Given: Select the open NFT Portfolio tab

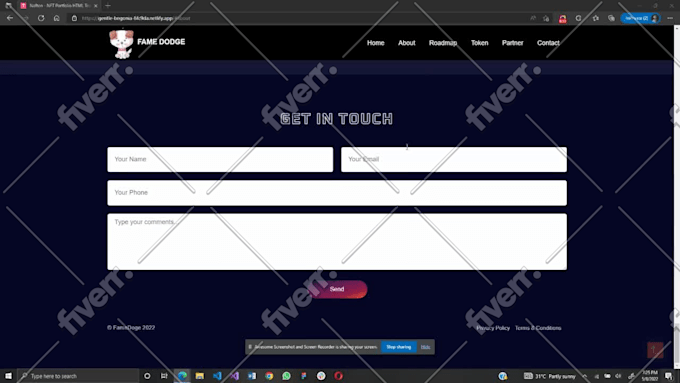Looking at the screenshot, I should click(x=59, y=6).
